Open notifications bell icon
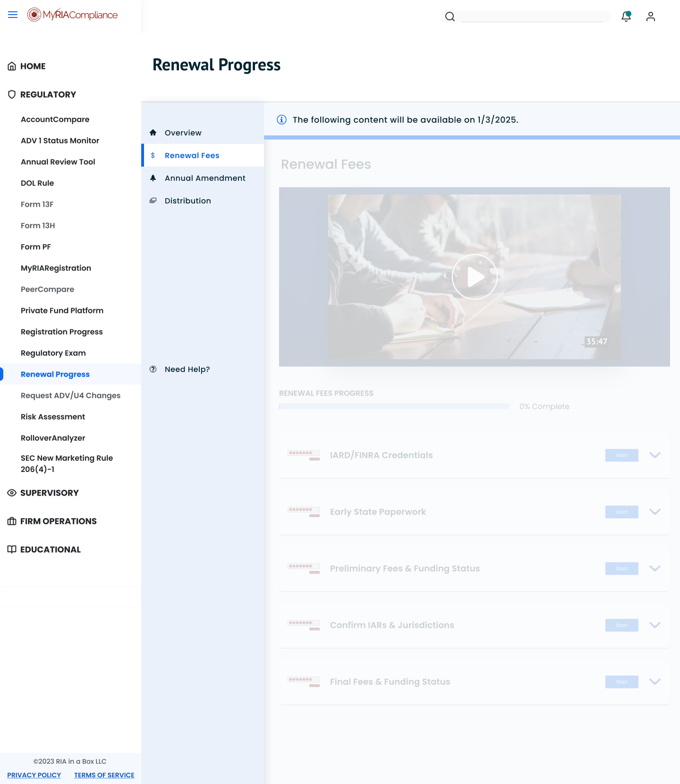680x784 pixels. point(626,17)
